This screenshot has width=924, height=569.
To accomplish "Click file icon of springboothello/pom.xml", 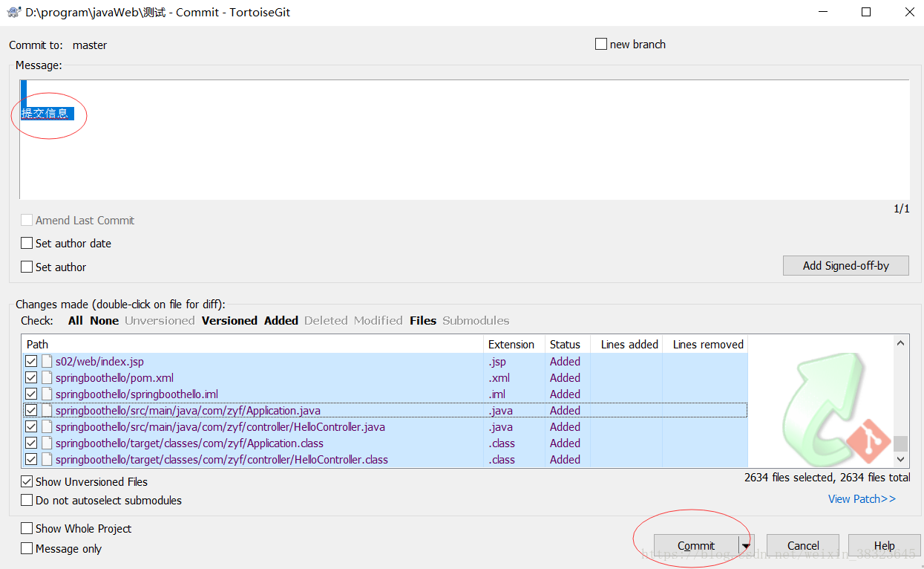I will [47, 378].
